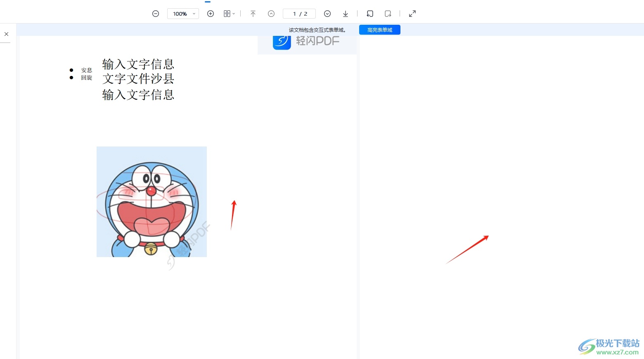This screenshot has width=644, height=359.
Task: Click the bullet item 回旋
Action: point(87,78)
